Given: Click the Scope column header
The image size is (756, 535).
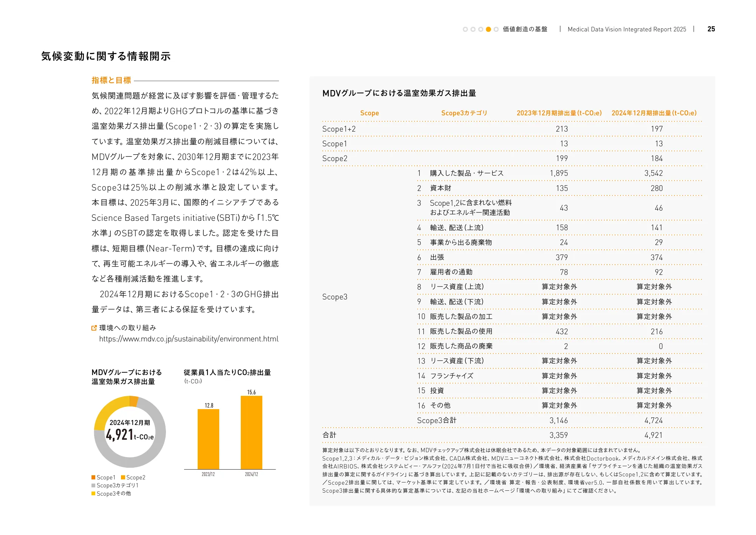Looking at the screenshot, I should point(369,113).
